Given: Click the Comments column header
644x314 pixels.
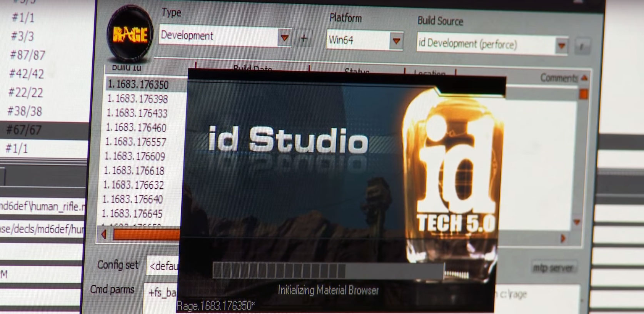Looking at the screenshot, I should 559,78.
